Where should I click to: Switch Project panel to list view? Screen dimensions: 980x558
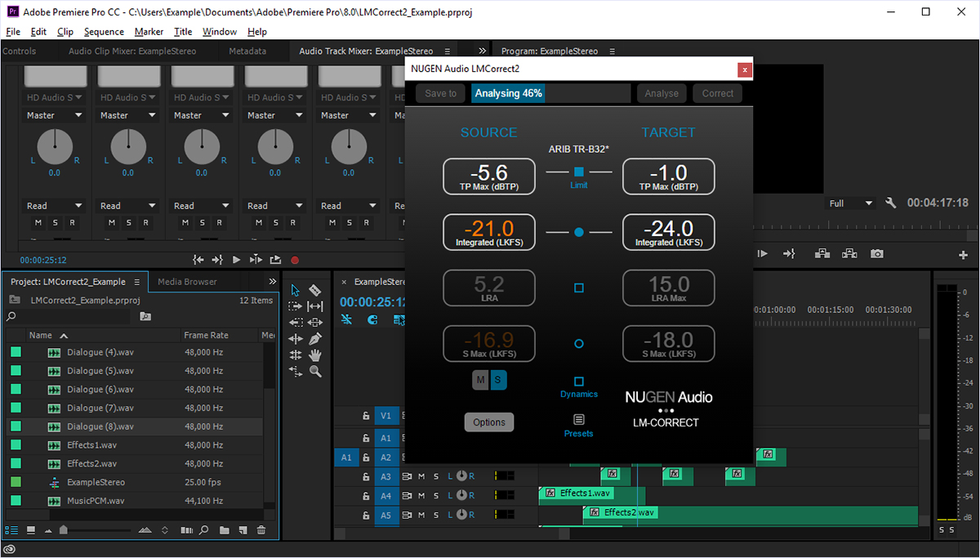point(11,530)
